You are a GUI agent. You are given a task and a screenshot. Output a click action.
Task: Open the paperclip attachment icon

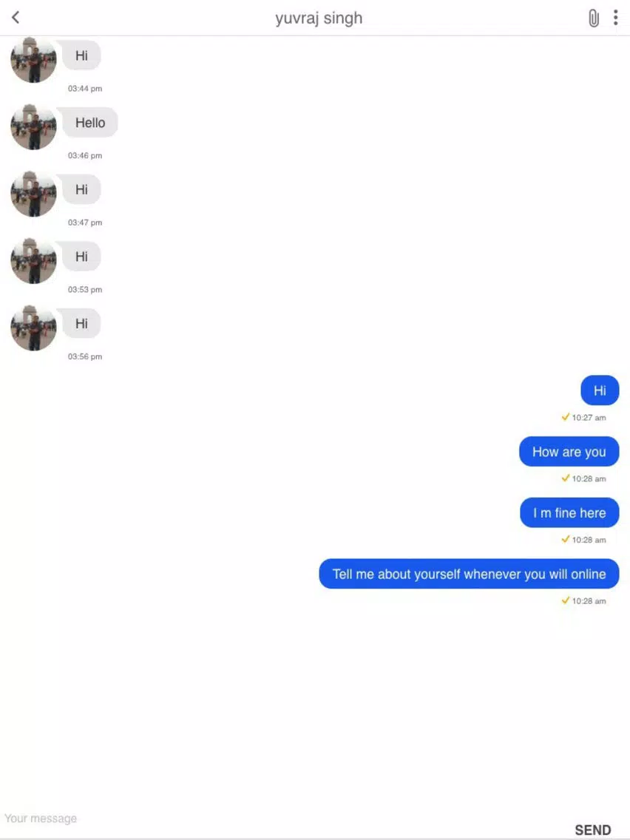click(594, 18)
